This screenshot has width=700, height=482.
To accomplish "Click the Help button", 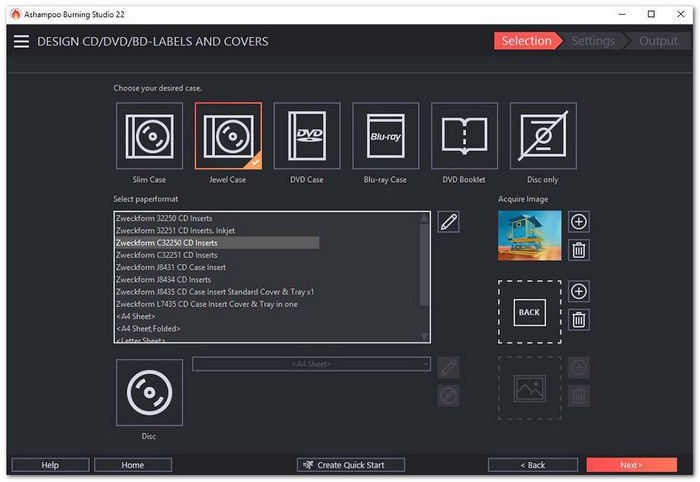I will (50, 465).
